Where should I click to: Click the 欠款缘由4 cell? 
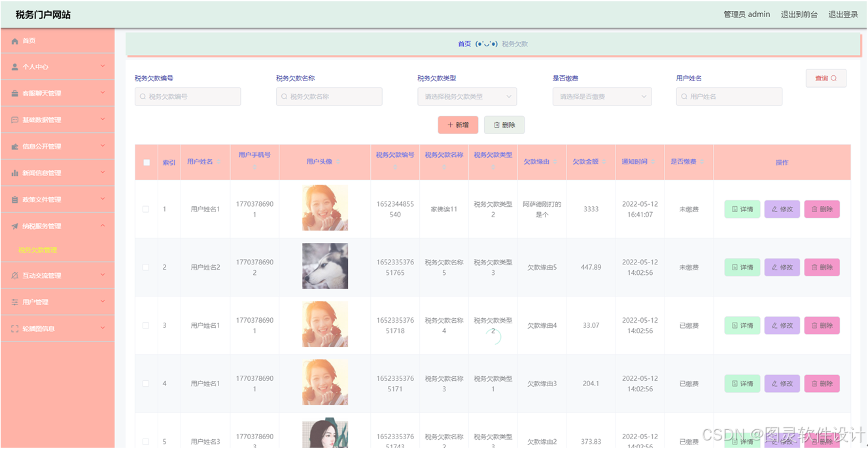pos(542,325)
